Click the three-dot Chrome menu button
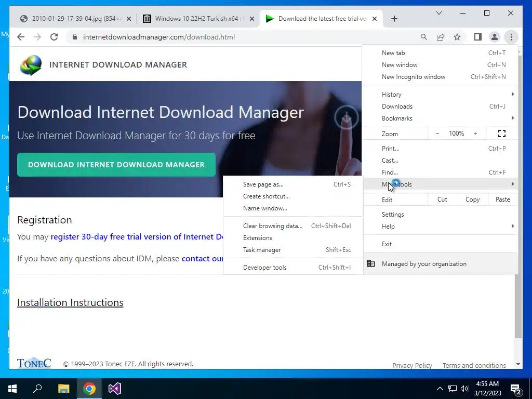Image resolution: width=532 pixels, height=399 pixels. coord(511,37)
